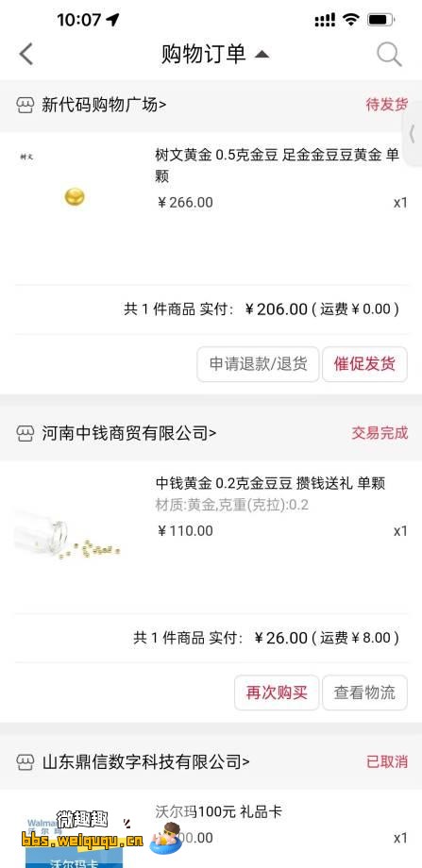Viewport: 422px width, 868px height.
Task: Tap the store icon beside 新代码购物广场
Action: [x=25, y=105]
